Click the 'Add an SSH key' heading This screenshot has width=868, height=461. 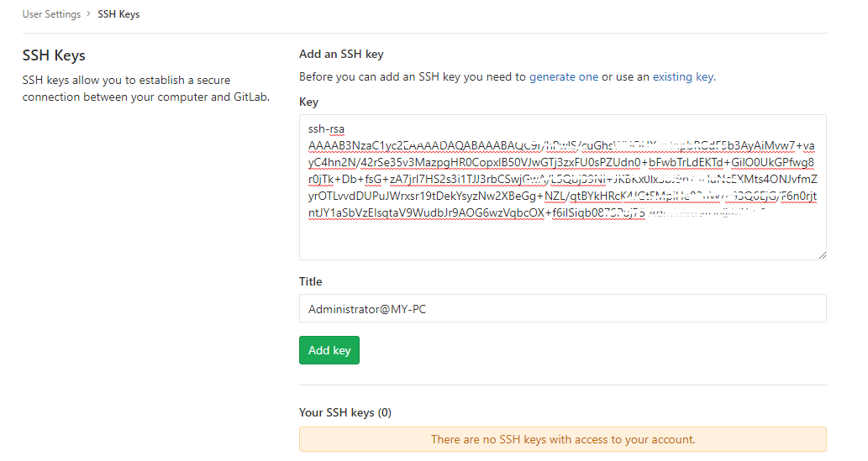click(341, 55)
